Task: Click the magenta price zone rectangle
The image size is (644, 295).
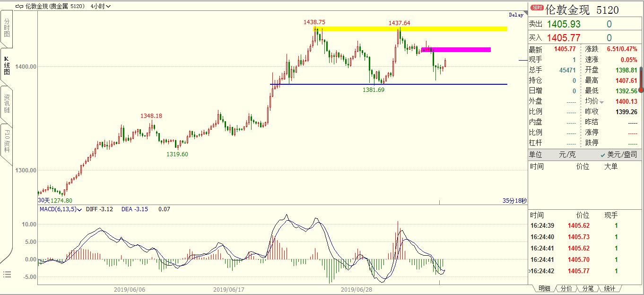Action: (x=456, y=49)
